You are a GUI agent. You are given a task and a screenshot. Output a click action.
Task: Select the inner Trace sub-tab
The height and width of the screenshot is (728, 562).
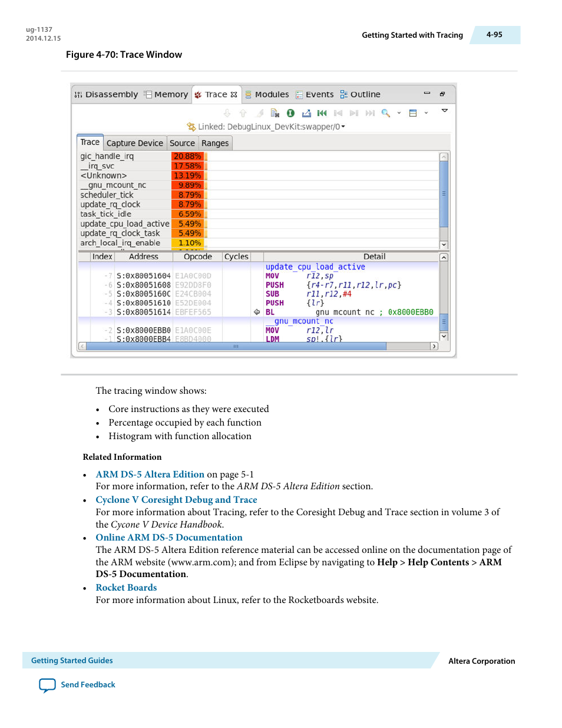(90, 142)
